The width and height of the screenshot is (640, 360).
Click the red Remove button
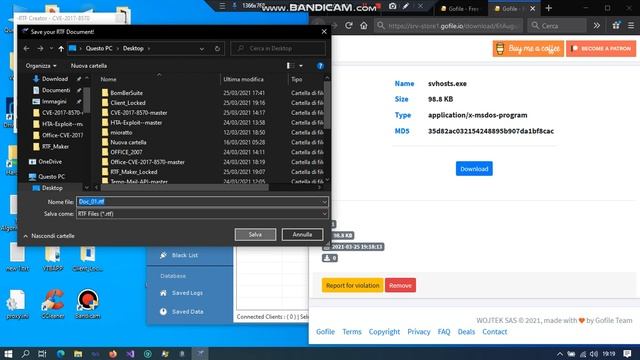(x=400, y=285)
